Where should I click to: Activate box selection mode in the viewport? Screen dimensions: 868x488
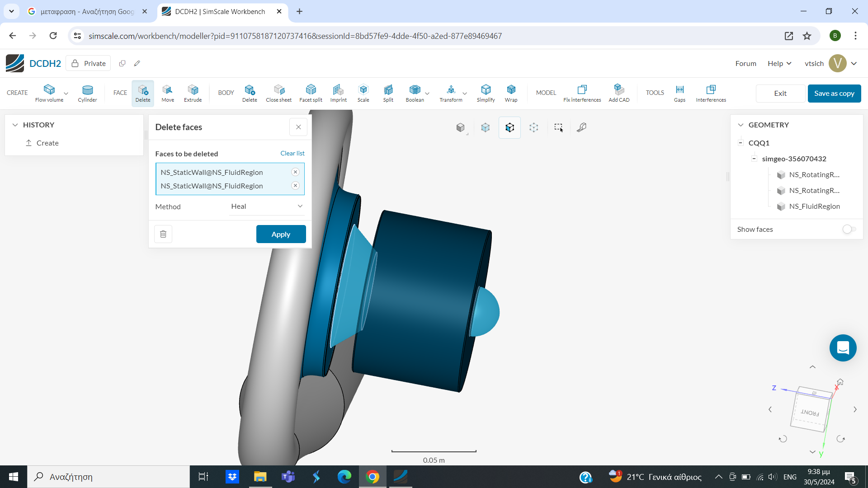[559, 127]
